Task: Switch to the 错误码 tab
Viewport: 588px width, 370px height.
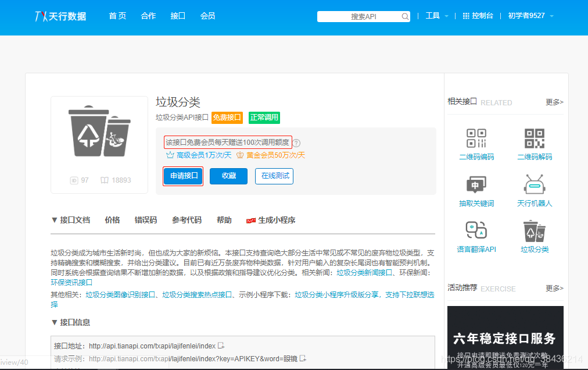Action: pos(145,220)
